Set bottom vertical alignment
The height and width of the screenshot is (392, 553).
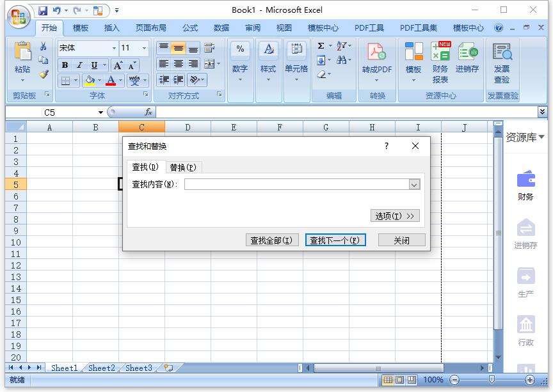[x=193, y=47]
